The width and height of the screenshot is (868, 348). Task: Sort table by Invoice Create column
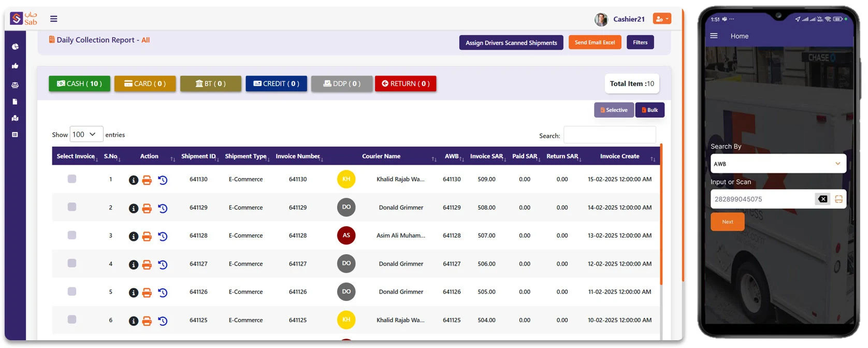(x=620, y=156)
